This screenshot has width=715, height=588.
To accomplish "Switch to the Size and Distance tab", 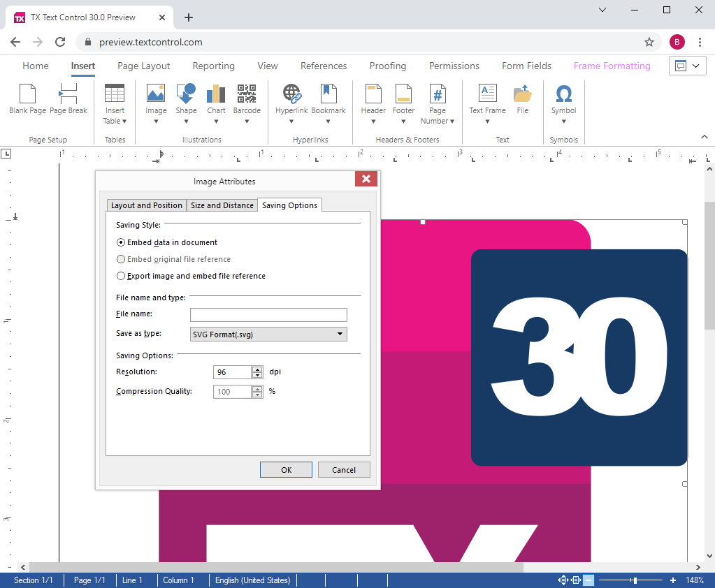I will click(x=222, y=205).
